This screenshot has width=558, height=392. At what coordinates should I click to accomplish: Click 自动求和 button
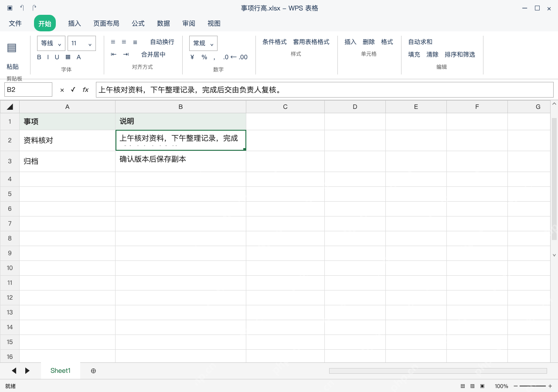[420, 42]
